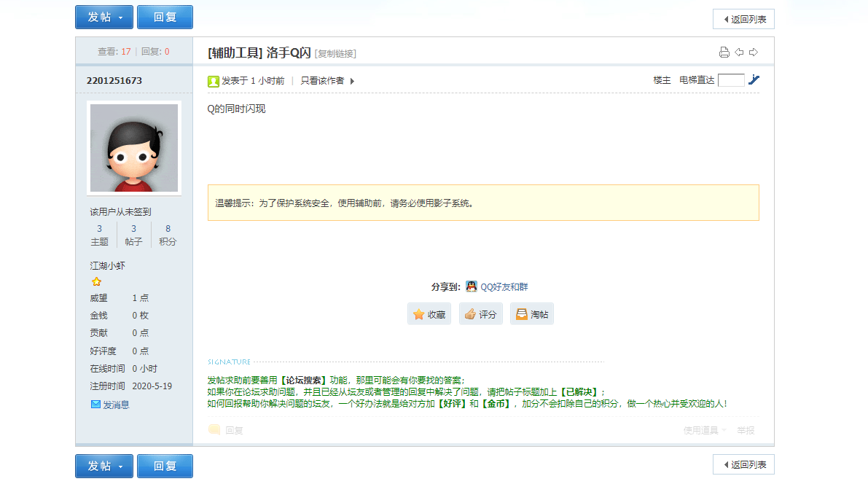
Task: Click the 电梯直达 floor input box
Action: coord(730,80)
